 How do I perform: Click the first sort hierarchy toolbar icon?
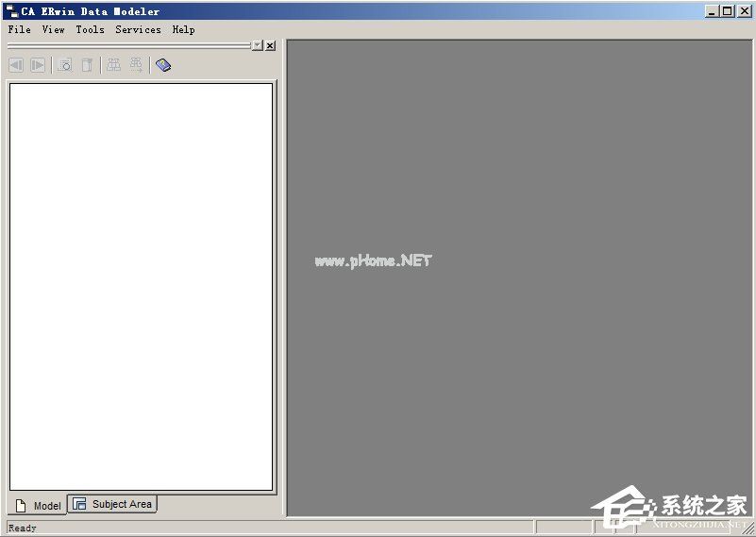(113, 65)
